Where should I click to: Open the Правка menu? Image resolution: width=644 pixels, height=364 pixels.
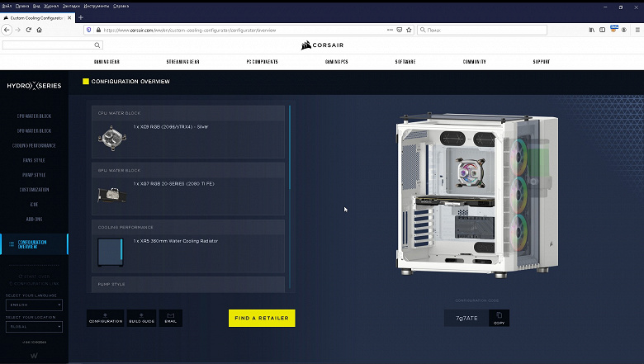click(x=22, y=6)
